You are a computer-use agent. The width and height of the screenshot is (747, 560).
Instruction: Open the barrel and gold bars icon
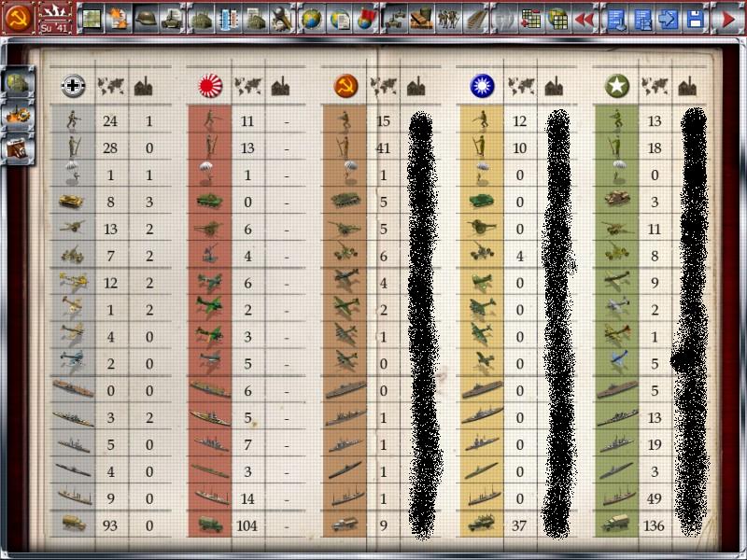[x=422, y=19]
